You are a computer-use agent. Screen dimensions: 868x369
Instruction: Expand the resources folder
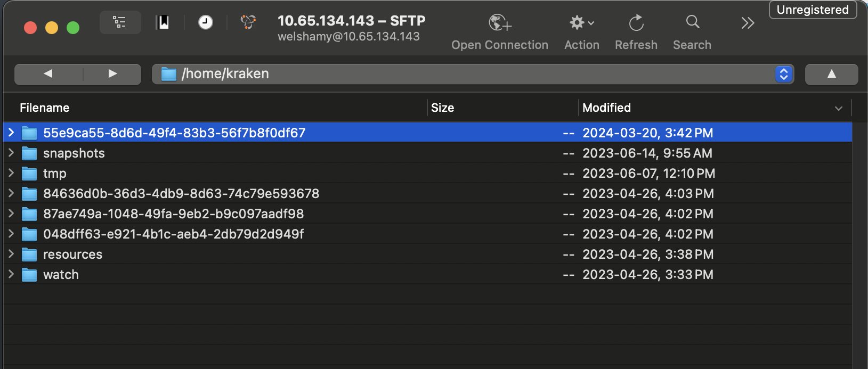click(11, 254)
